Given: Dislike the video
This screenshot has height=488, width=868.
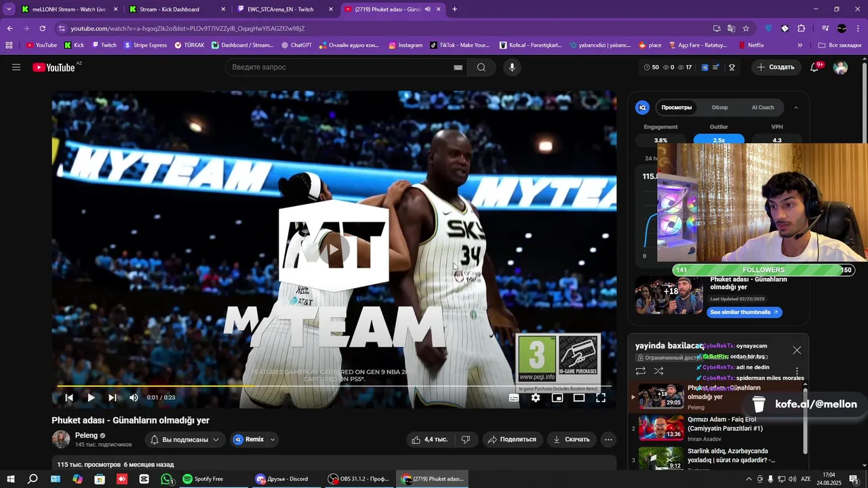Looking at the screenshot, I should click(x=466, y=439).
